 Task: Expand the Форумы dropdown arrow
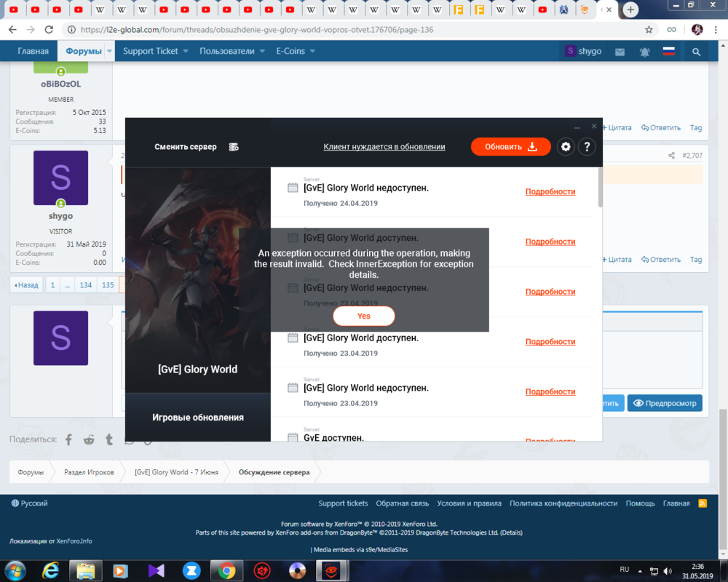109,52
